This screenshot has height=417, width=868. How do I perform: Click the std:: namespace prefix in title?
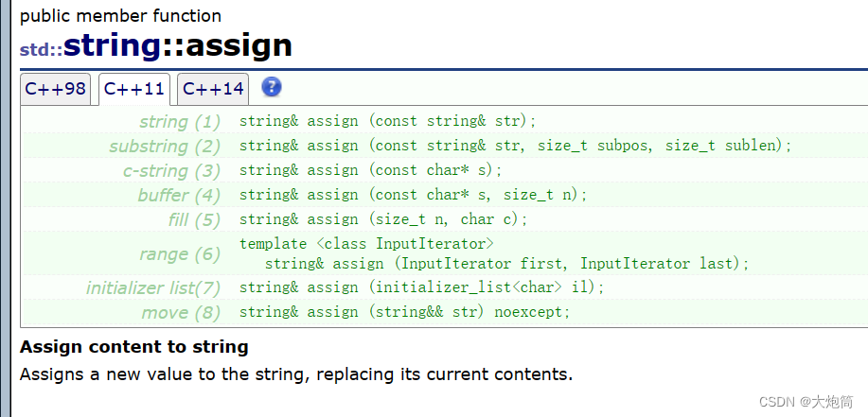(42, 50)
